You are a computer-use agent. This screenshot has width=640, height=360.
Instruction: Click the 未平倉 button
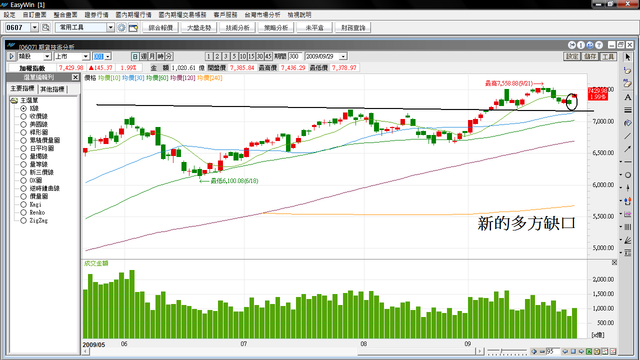[315, 28]
